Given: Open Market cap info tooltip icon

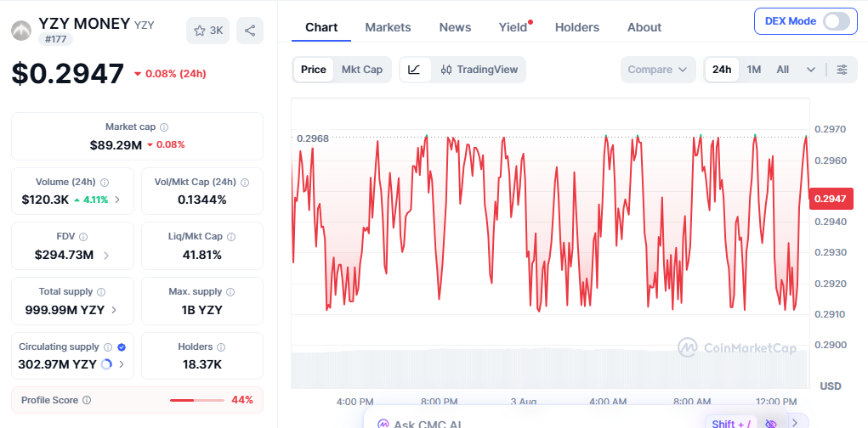Looking at the screenshot, I should click(x=164, y=127).
